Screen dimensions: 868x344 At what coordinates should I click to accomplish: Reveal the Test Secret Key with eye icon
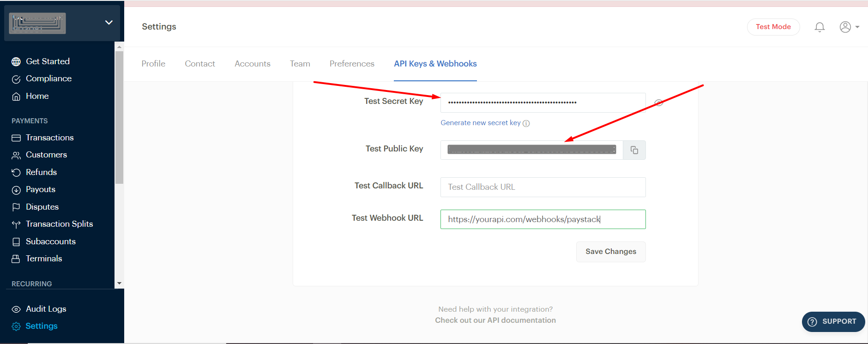point(659,103)
